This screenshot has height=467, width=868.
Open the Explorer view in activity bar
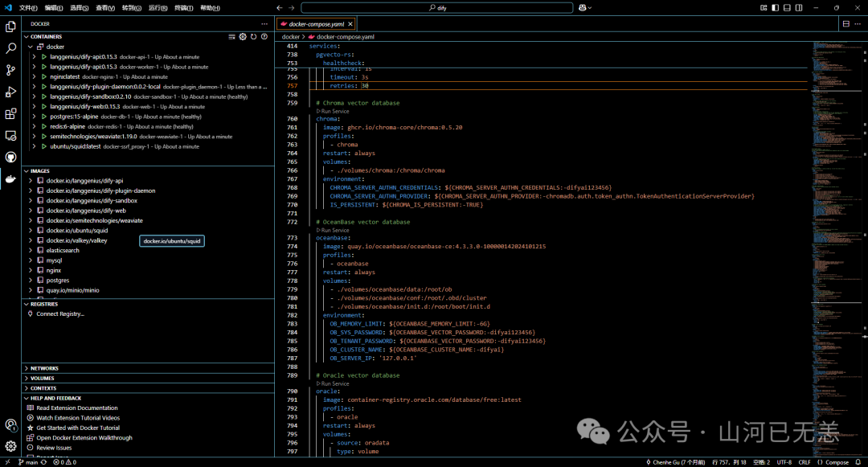coord(10,27)
